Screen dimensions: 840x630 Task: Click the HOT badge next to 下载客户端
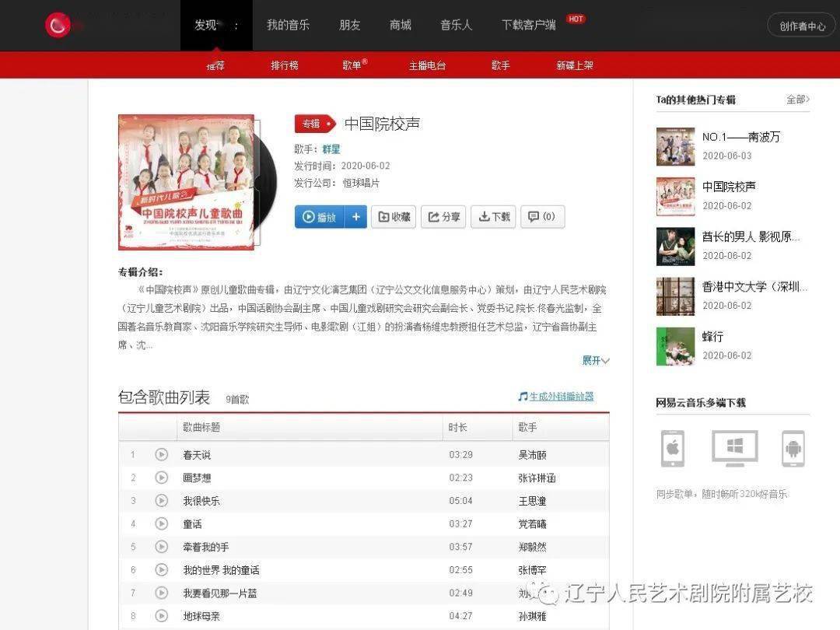576,19
